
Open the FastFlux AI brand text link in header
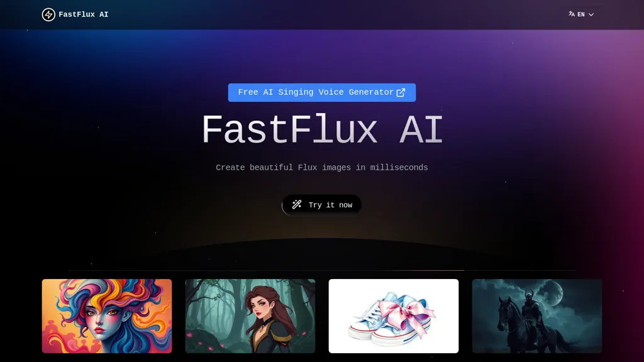pos(84,14)
